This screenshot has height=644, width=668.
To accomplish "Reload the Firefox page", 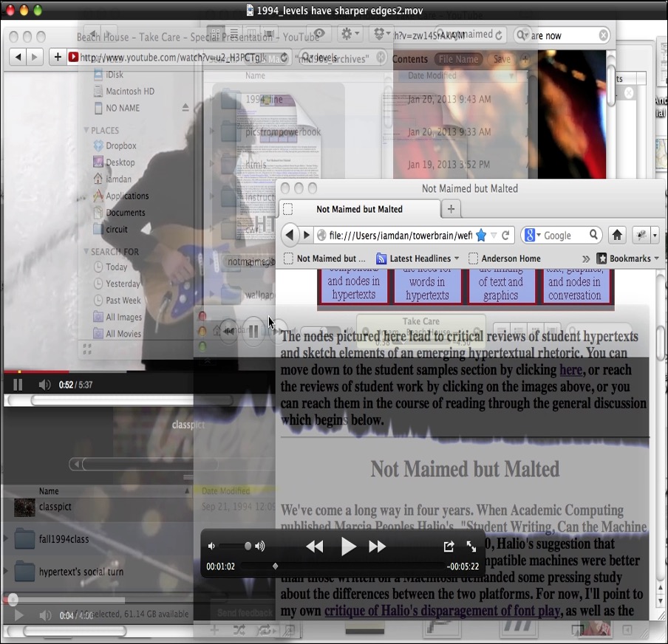I will tap(505, 235).
